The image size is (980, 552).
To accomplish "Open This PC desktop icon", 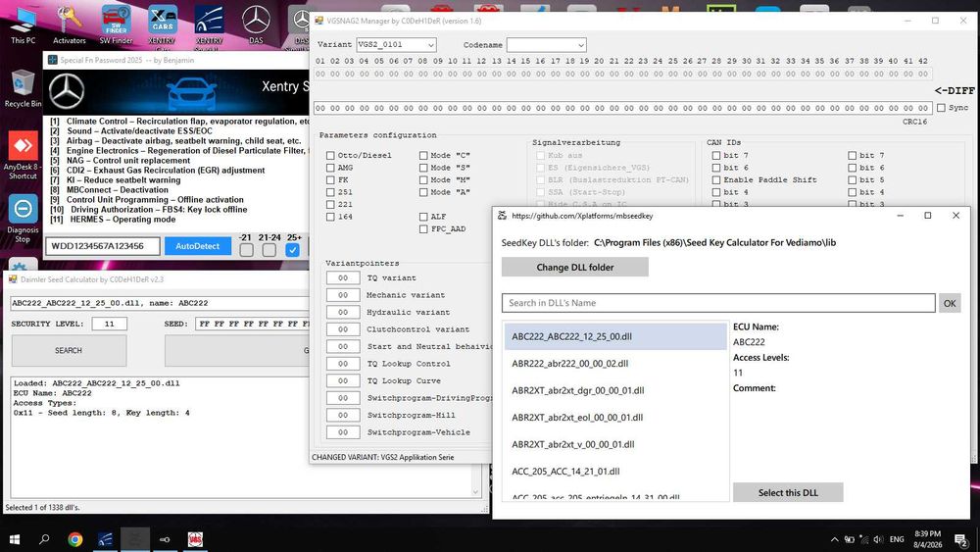I will [23, 25].
